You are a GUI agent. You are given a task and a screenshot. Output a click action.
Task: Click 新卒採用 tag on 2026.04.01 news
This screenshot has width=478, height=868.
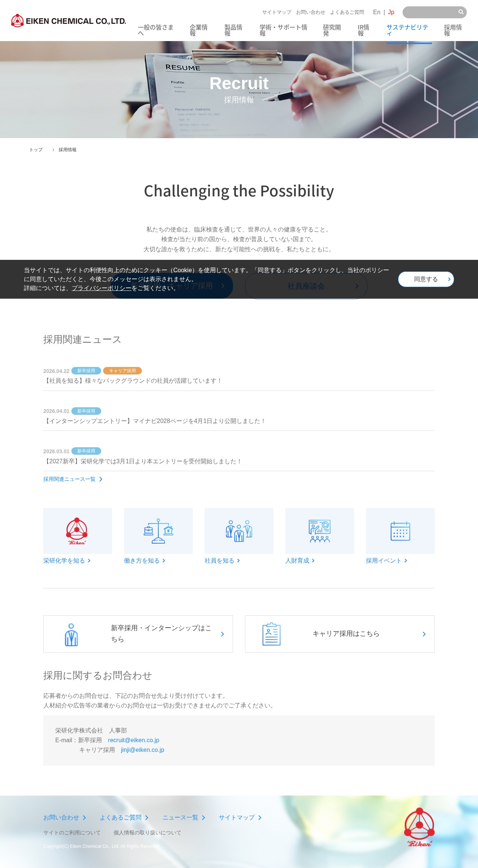click(x=86, y=411)
